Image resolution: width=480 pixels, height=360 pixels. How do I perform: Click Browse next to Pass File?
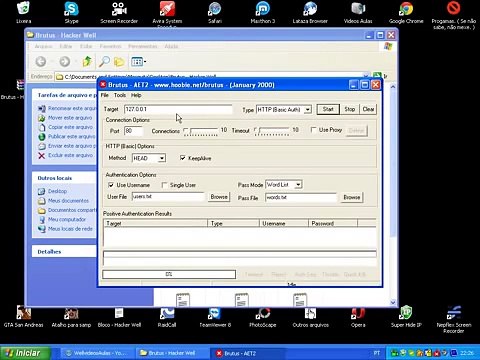coord(352,197)
